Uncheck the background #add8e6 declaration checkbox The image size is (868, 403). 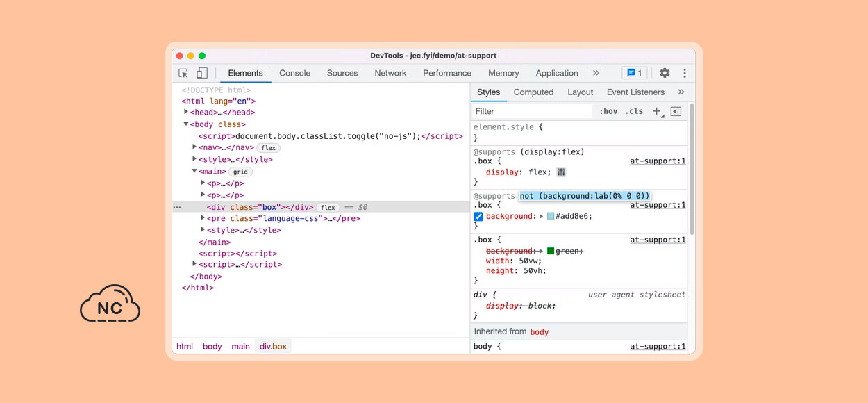pos(478,216)
